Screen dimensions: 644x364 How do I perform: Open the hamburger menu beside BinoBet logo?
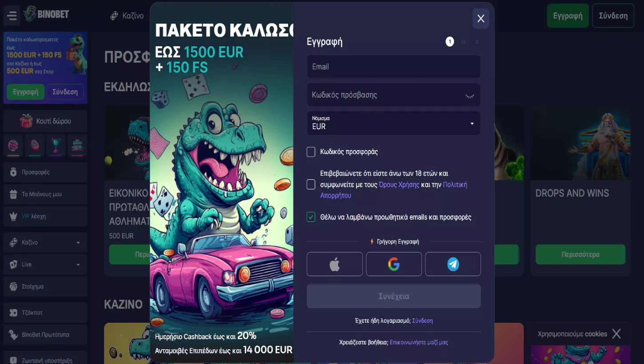(x=12, y=16)
